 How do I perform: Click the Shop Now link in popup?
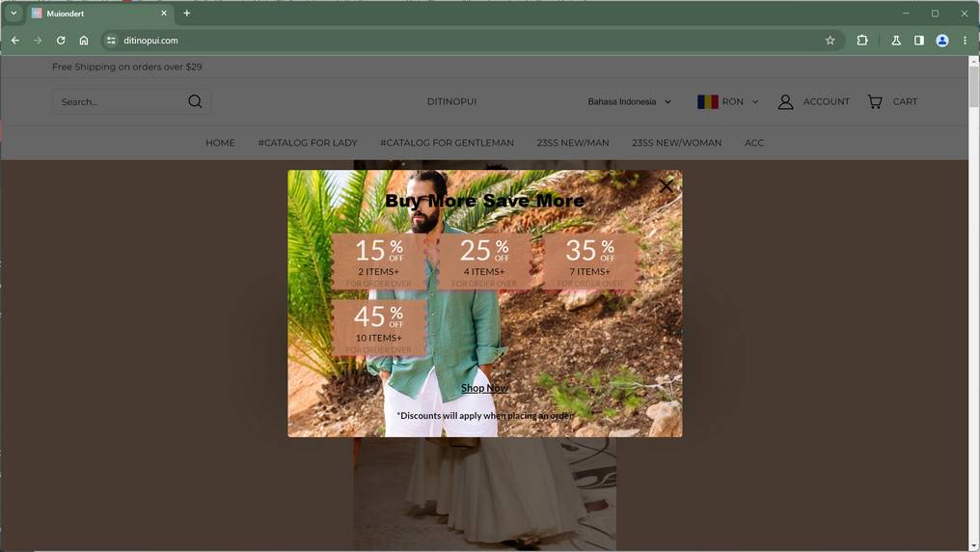(484, 388)
